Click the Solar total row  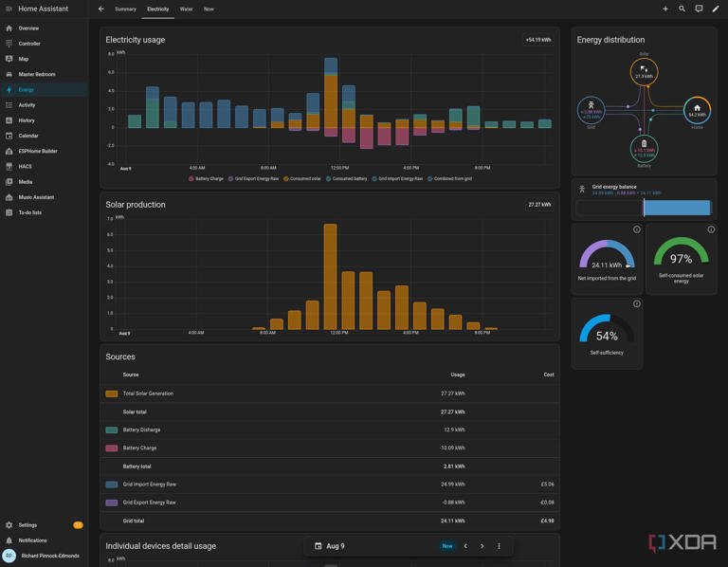click(x=330, y=412)
